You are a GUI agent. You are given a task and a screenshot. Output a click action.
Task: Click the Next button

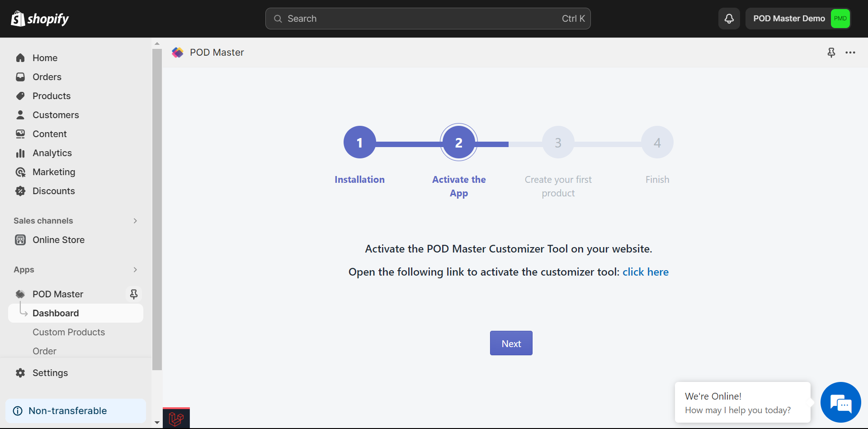(x=511, y=343)
